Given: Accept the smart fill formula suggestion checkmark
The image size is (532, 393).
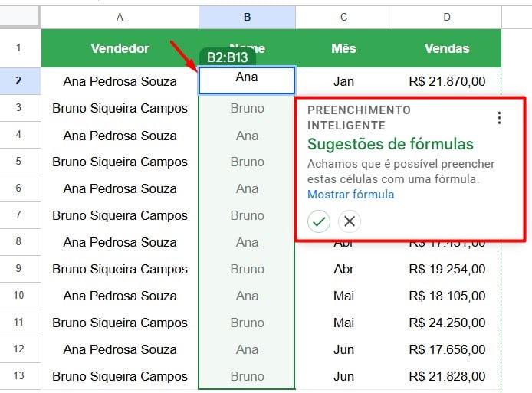Looking at the screenshot, I should tap(319, 221).
